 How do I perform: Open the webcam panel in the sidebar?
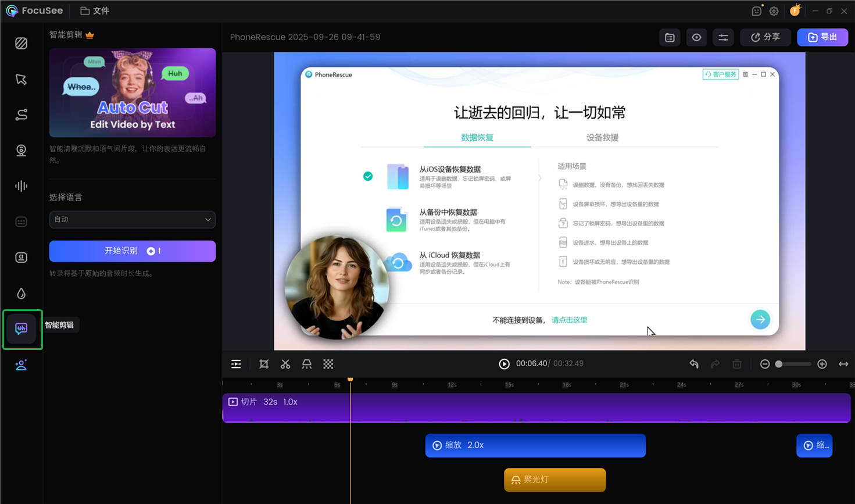click(x=21, y=150)
